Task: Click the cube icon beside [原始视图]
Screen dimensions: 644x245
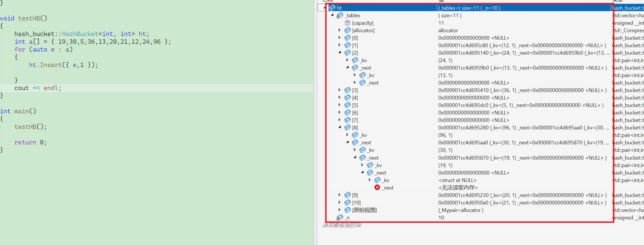Action: pos(348,210)
